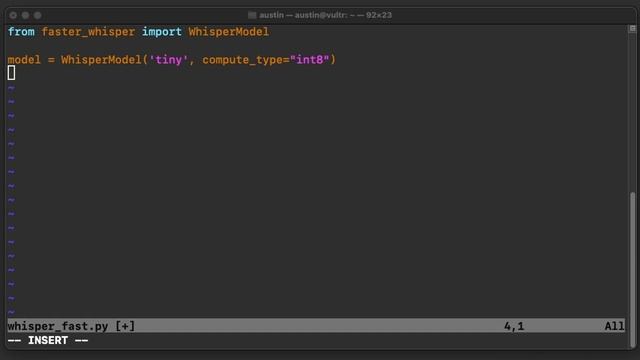Click the 'whisper_fast.py [+]' filename in status line
This screenshot has height=360, width=640.
(71, 326)
